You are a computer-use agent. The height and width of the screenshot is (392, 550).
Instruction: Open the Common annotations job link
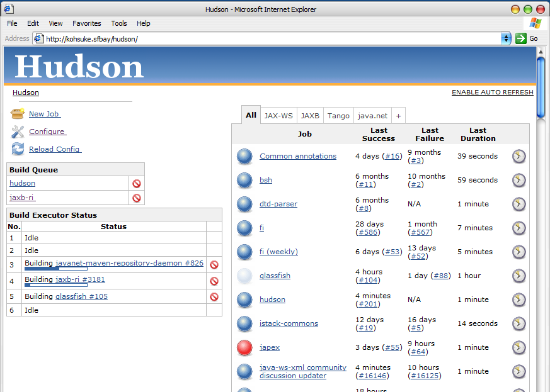298,156
